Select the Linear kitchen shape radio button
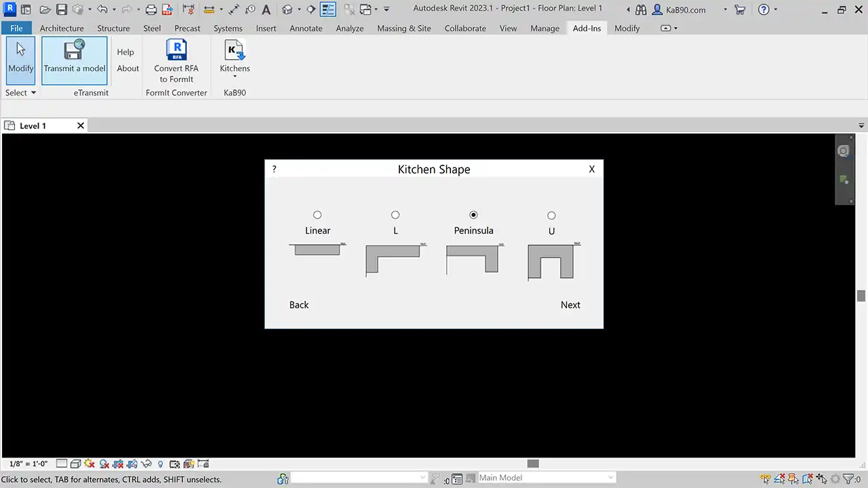868x488 pixels. coord(317,215)
